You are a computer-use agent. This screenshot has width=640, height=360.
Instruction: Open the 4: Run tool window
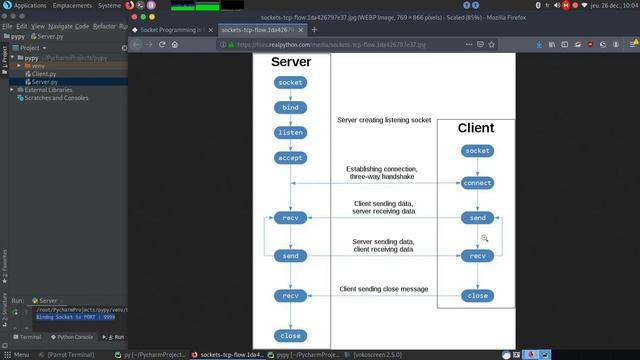[113, 337]
